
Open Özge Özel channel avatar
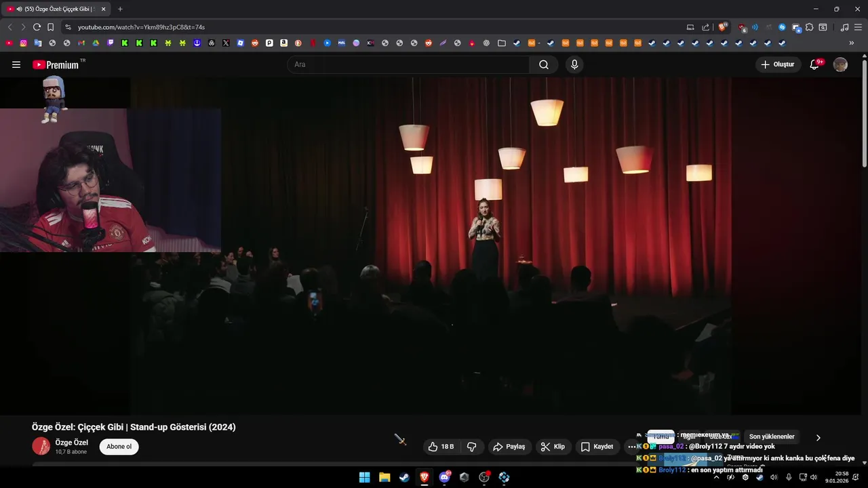[x=41, y=446]
